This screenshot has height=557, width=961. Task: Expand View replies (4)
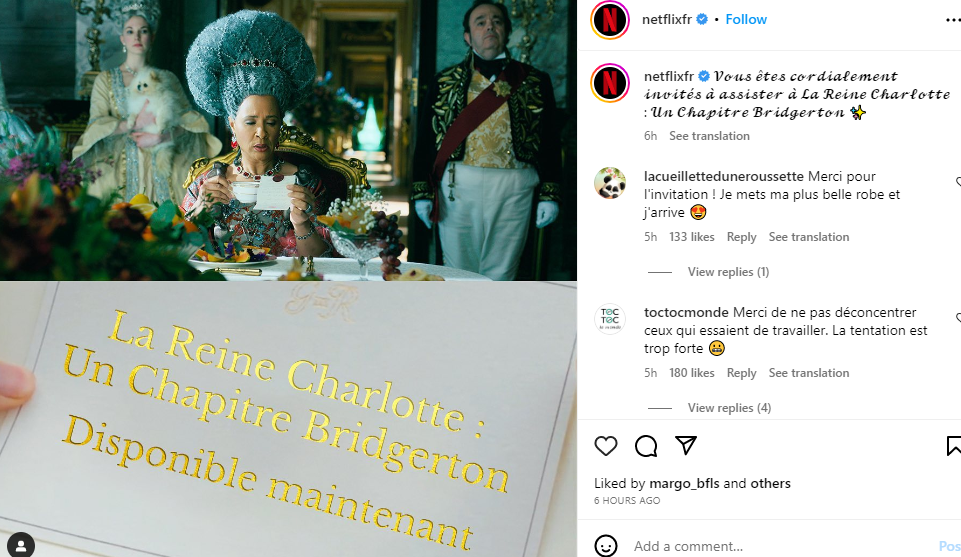(729, 407)
